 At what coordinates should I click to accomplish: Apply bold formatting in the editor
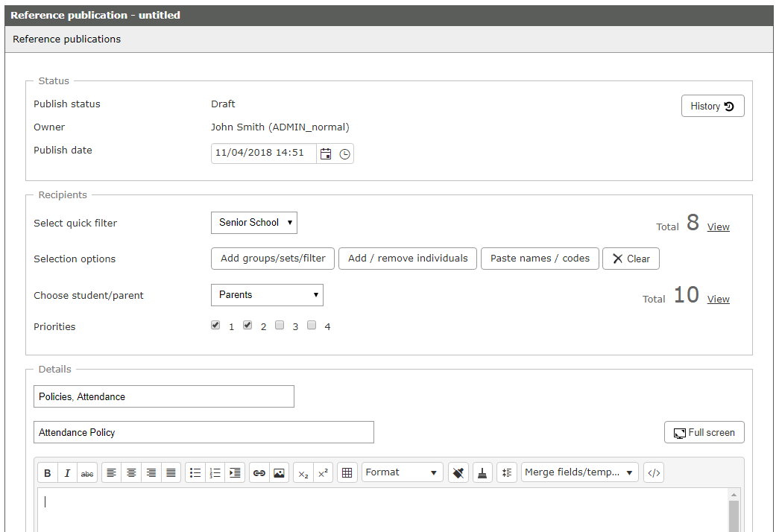click(47, 472)
